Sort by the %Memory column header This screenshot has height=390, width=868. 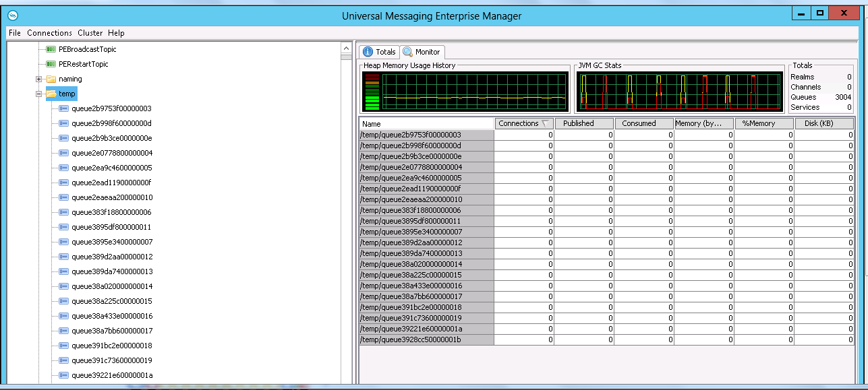764,123
